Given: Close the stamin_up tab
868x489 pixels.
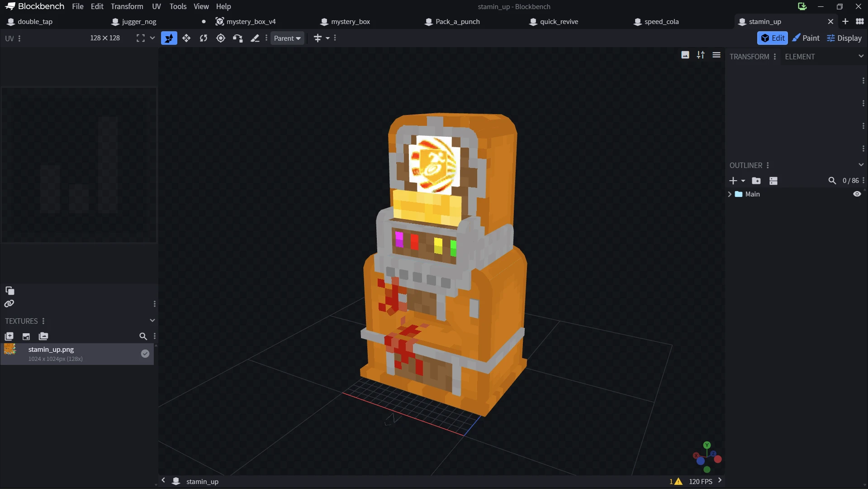Looking at the screenshot, I should [x=830, y=22].
